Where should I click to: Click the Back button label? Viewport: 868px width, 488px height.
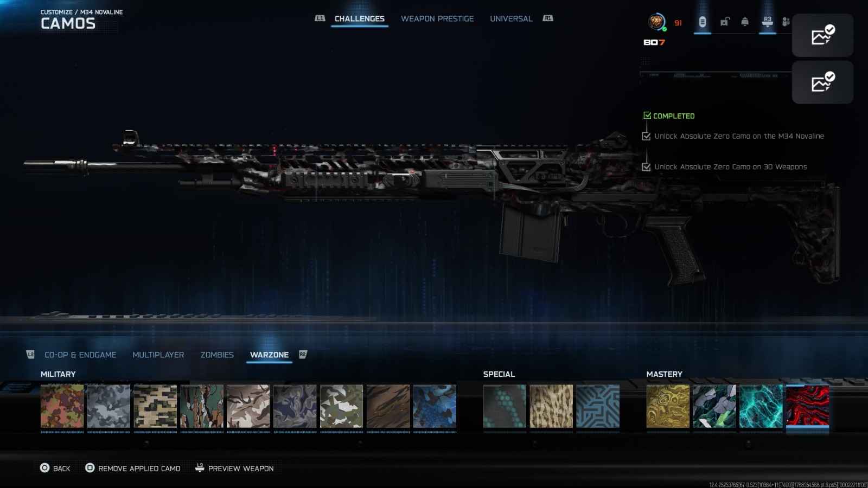[x=62, y=468]
